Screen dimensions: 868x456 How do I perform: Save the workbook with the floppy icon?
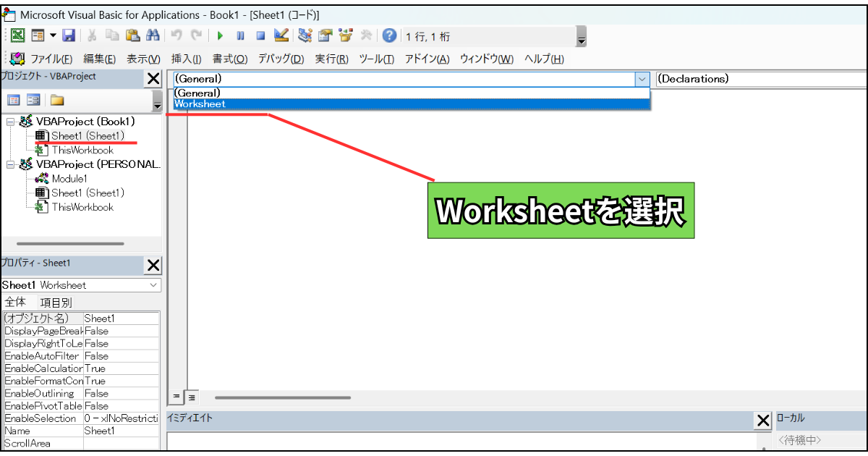[x=69, y=35]
